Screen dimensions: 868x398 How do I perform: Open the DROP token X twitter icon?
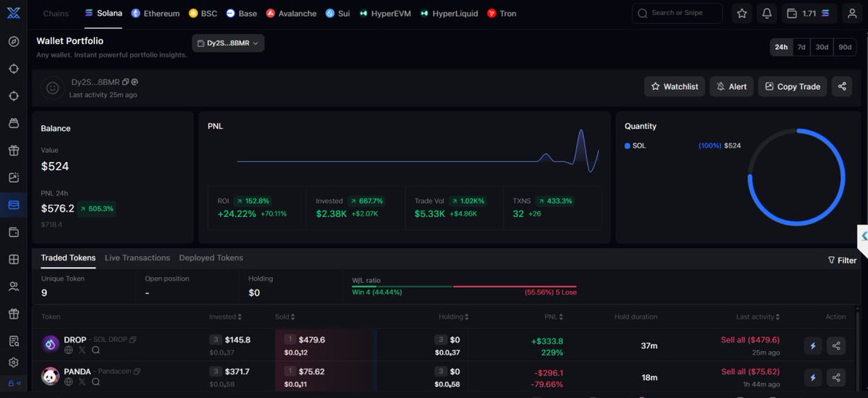pyautogui.click(x=82, y=350)
